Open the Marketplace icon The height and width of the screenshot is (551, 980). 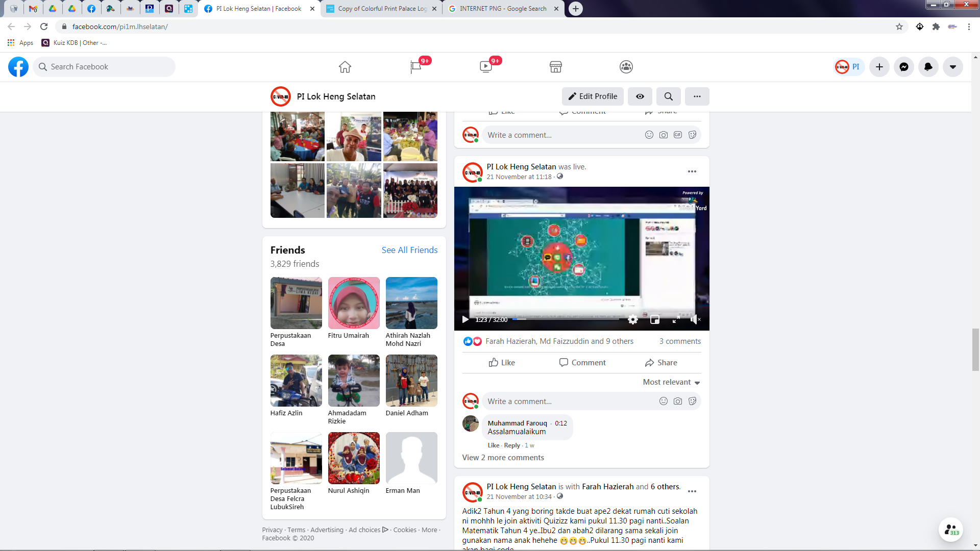point(556,67)
